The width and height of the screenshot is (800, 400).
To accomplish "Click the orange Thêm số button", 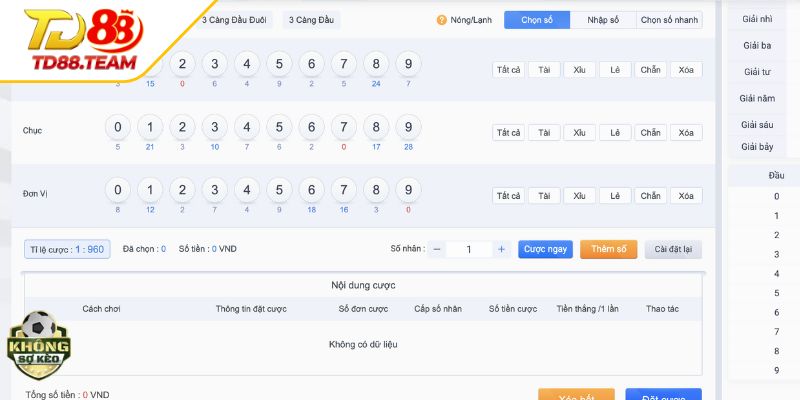I will point(608,249).
